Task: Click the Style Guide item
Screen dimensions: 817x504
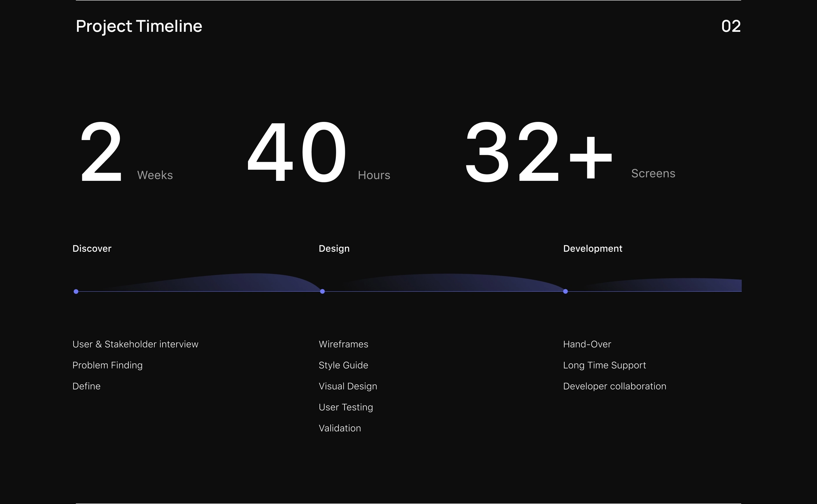Action: point(343,365)
